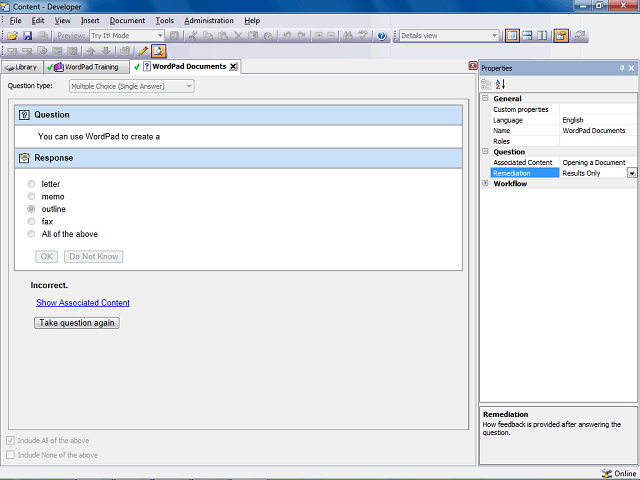Click the Do Not Know button
The image size is (640, 480).
[x=93, y=256]
